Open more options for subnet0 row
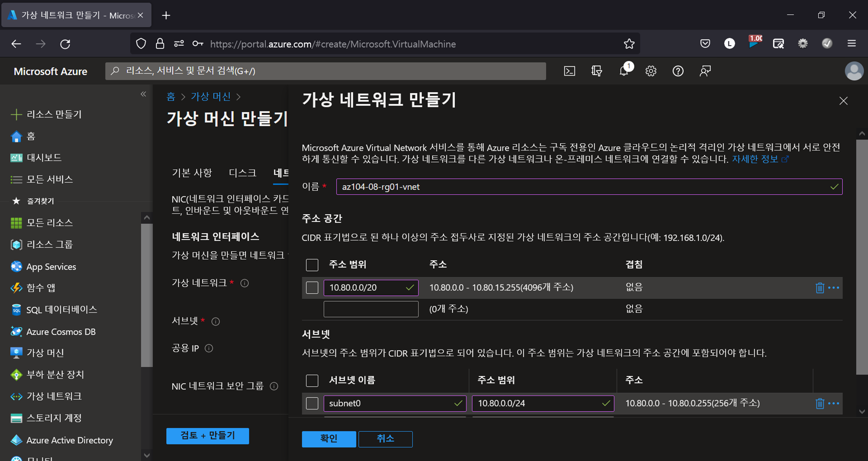868x461 pixels. coord(834,403)
